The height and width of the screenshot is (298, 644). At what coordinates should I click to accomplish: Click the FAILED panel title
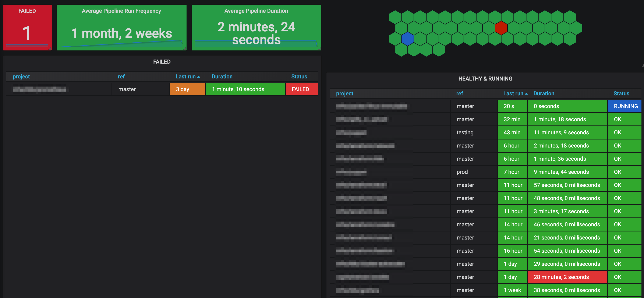(x=162, y=61)
